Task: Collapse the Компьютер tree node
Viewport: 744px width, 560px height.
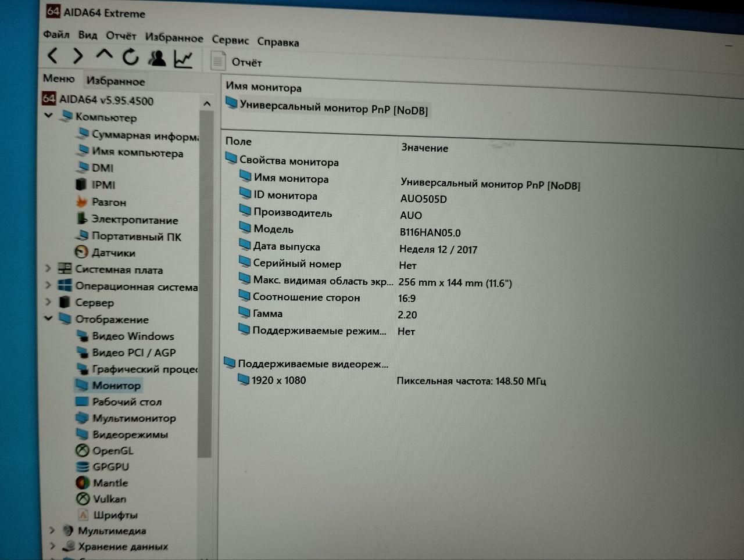Action: click(49, 115)
